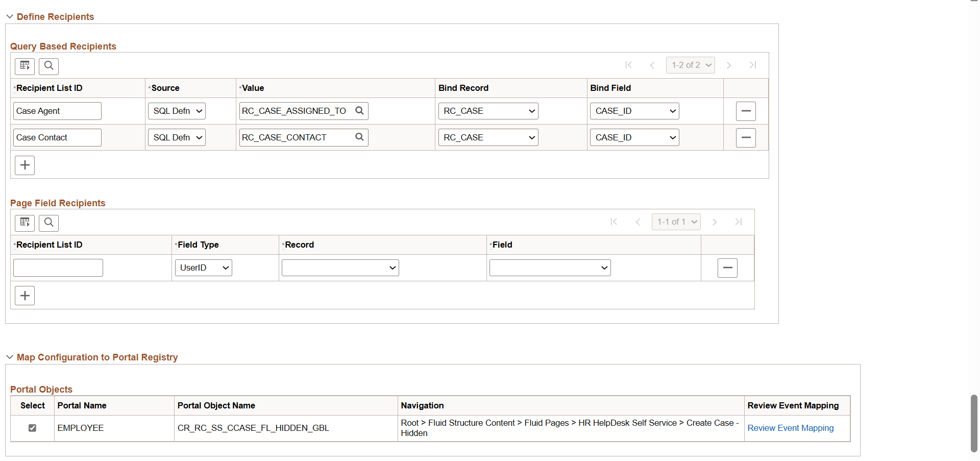
Task: Click the next page arrow for Query Based Recipients
Action: point(729,65)
